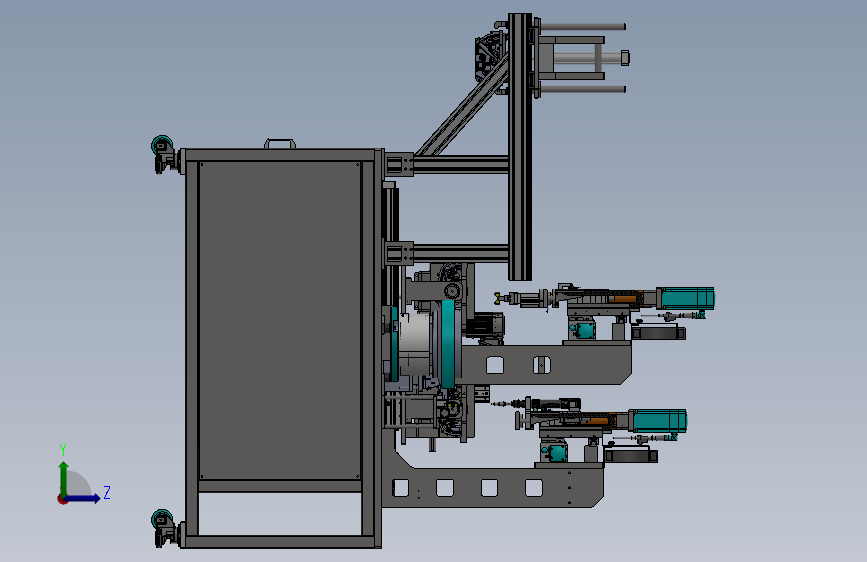Select the upper caster wheel on the cabinet
This screenshot has width=867, height=562.
point(161,145)
